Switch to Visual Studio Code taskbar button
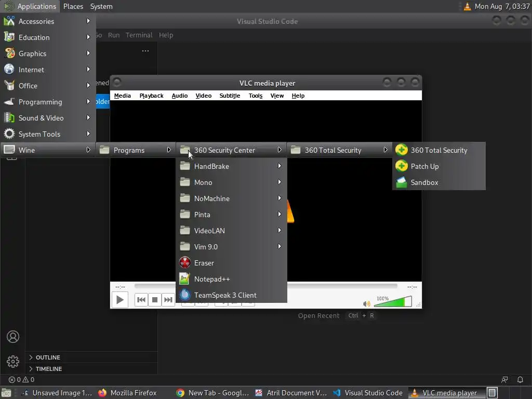Viewport: 532px width, 399px height. click(368, 393)
